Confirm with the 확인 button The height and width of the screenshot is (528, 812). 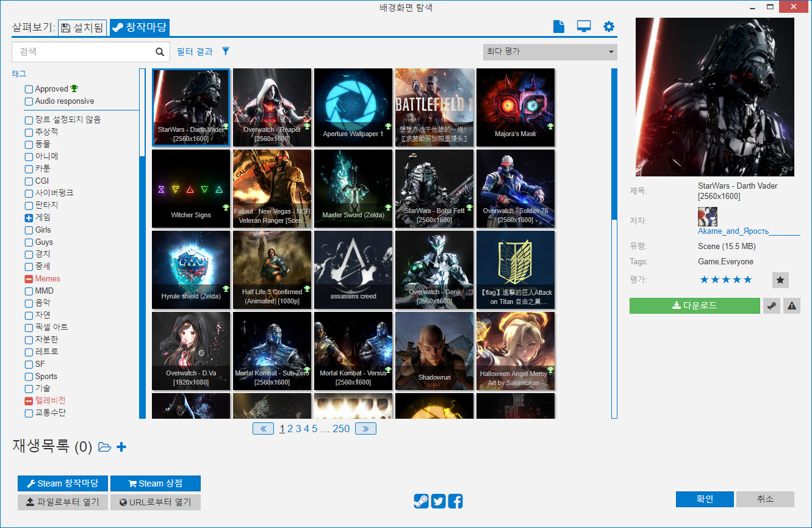coord(705,499)
